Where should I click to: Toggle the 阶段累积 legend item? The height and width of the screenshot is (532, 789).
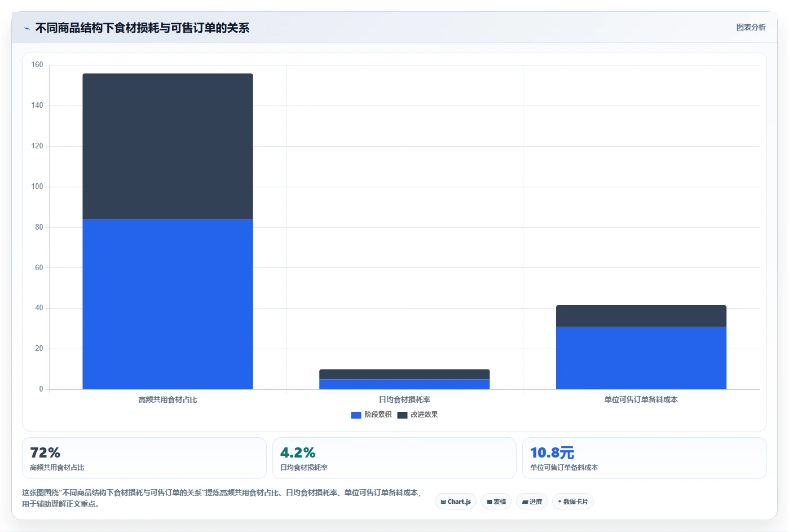click(371, 415)
